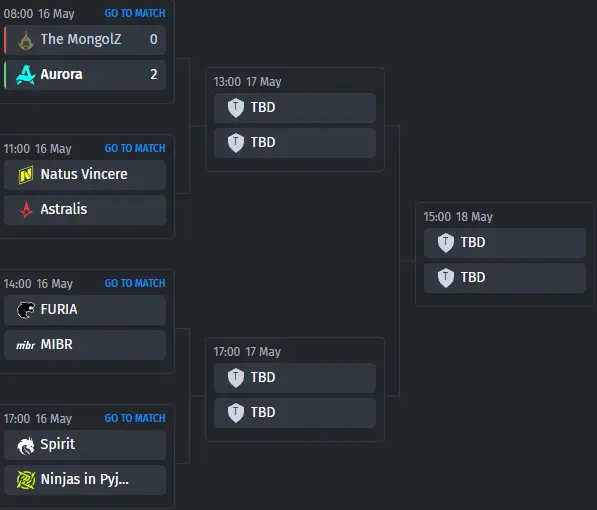Click the MIBR team logo
597x510 pixels.
pos(26,345)
